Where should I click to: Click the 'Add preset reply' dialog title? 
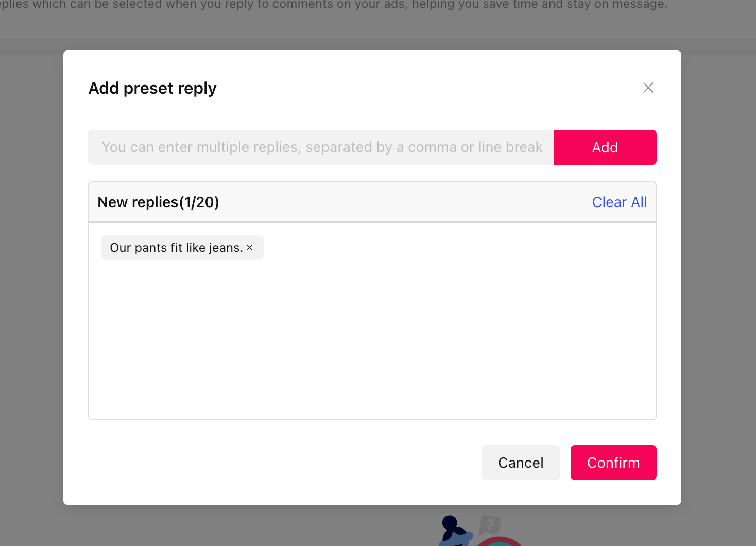tap(152, 88)
